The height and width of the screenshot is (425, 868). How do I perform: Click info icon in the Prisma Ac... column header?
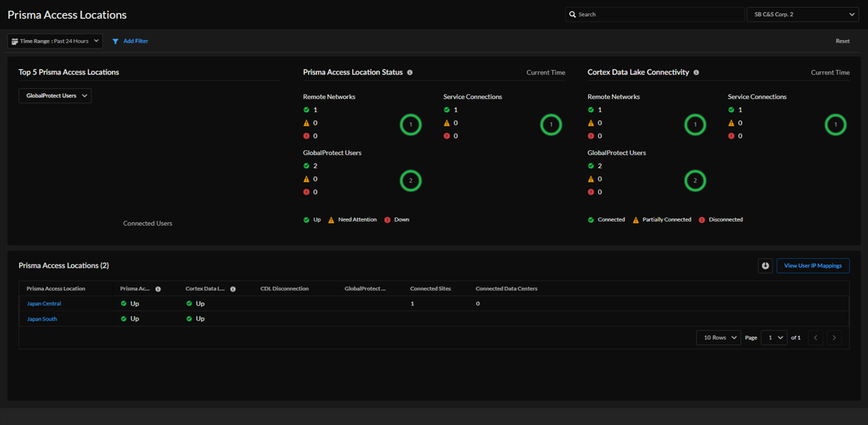click(x=158, y=289)
